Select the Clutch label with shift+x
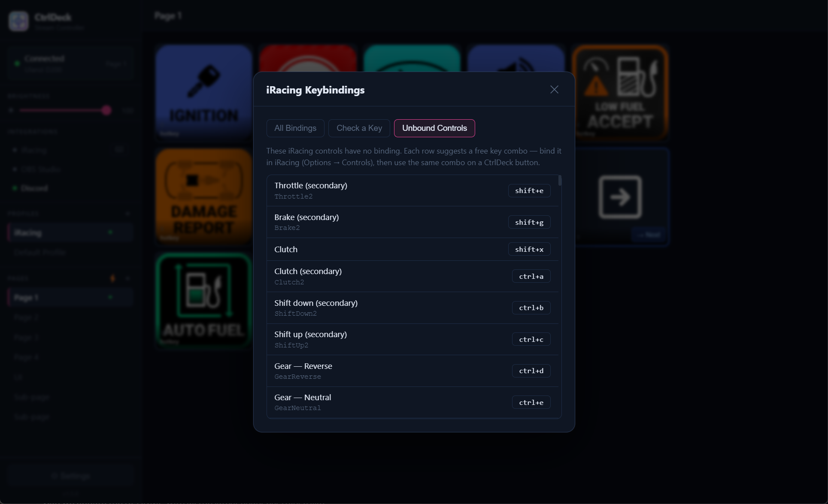The width and height of the screenshot is (828, 504). pos(286,249)
